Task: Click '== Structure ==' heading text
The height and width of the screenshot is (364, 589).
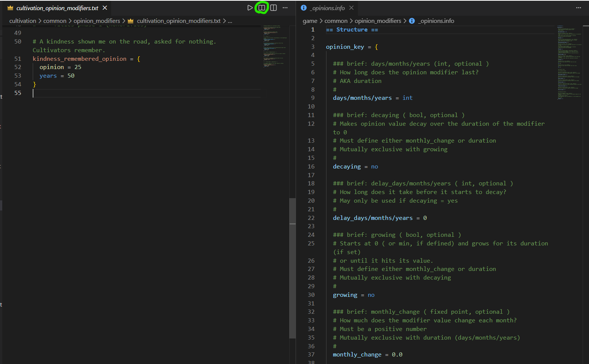Action: tap(352, 30)
